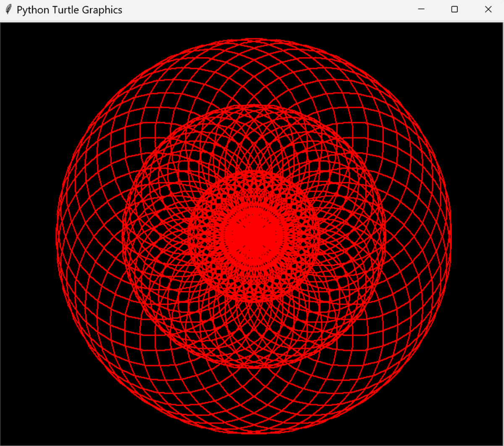Click the topmost point of the outermost ring
This screenshot has width=504, height=446.
tap(254, 39)
